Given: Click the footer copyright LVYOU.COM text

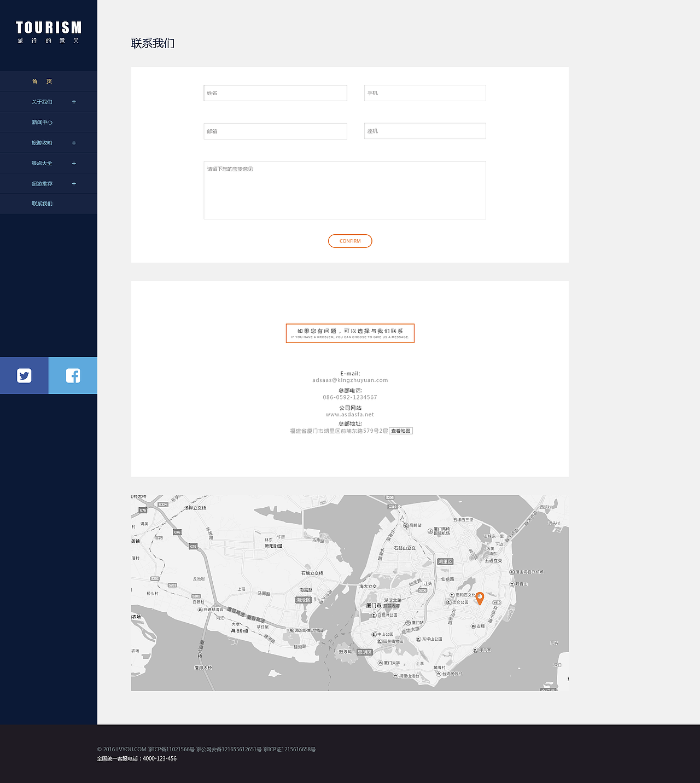Looking at the screenshot, I should 206,750.
